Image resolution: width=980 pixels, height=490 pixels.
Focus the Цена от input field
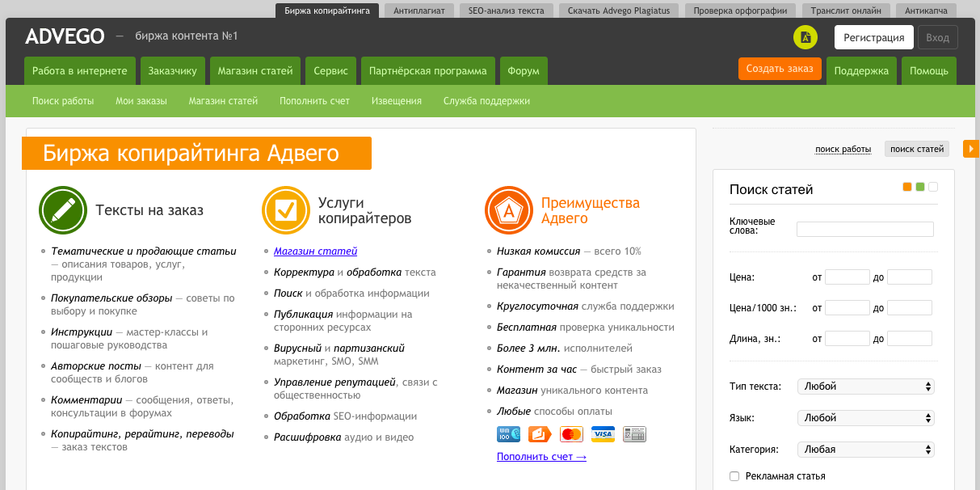coord(848,277)
